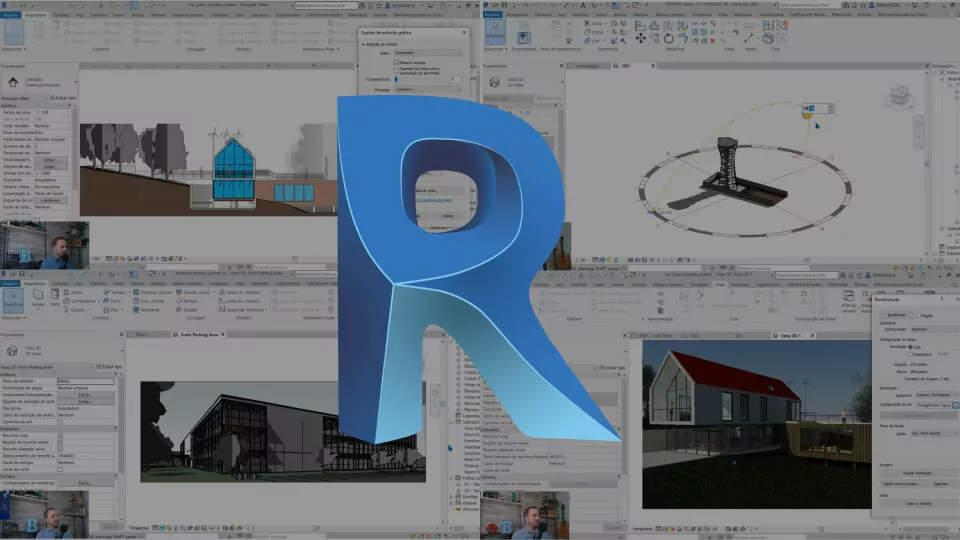The height and width of the screenshot is (540, 960).
Task: Open Configuração quality dropdown in Renderização
Action: click(933, 329)
